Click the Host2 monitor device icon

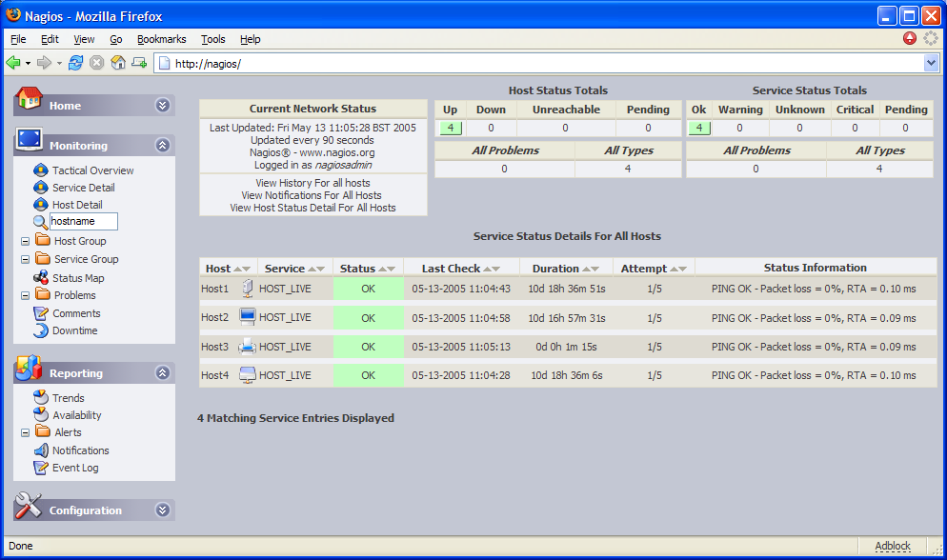coord(248,317)
